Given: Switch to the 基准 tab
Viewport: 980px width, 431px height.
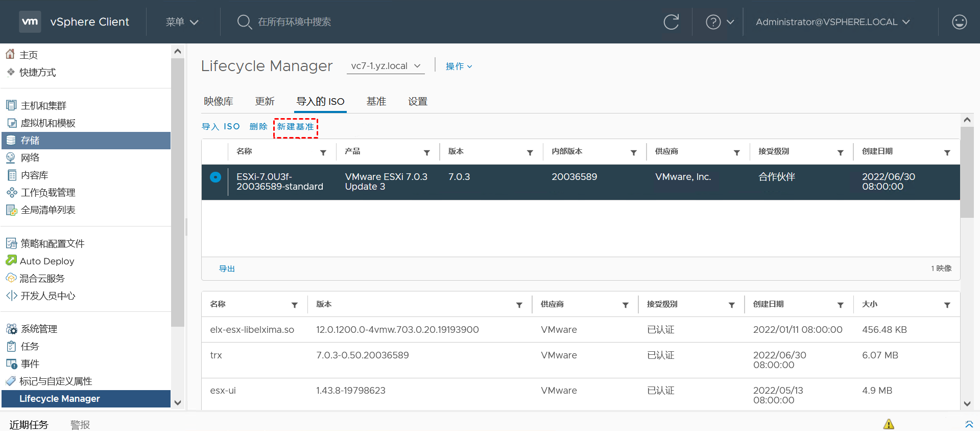Looking at the screenshot, I should (x=376, y=101).
